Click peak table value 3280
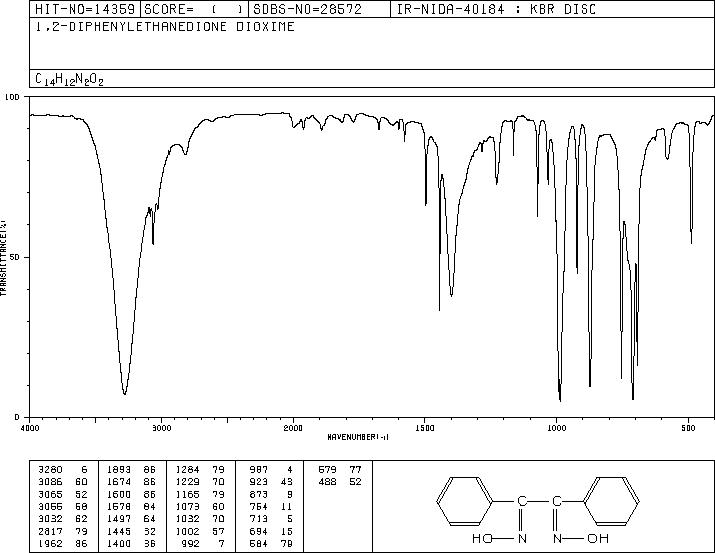 [50, 470]
